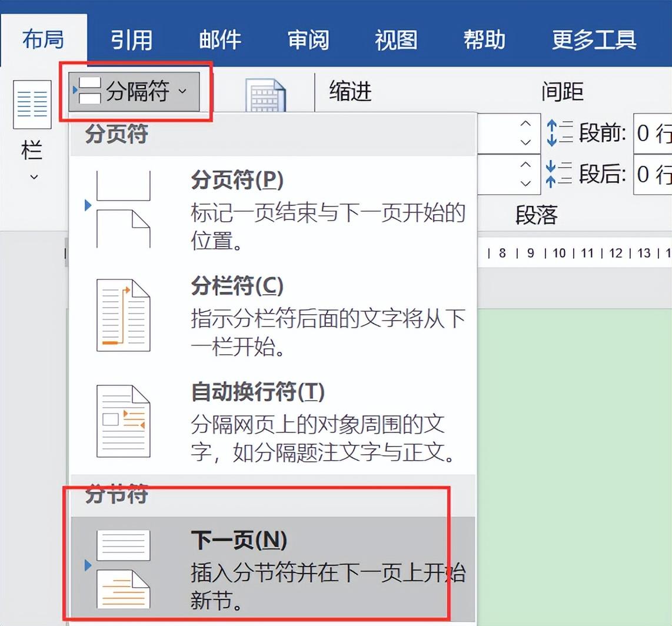Increase the upper indent spinner value
The height and width of the screenshot is (626, 672).
click(525, 124)
